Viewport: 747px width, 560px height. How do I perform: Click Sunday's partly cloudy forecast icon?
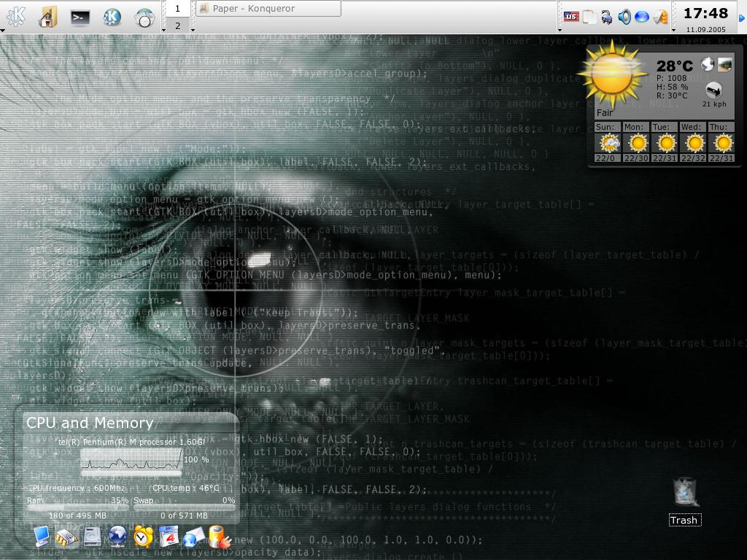[x=609, y=143]
